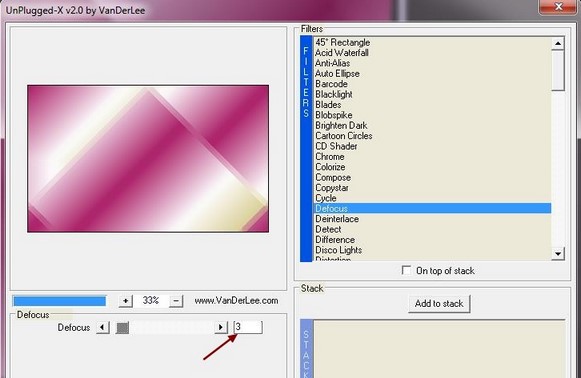
Task: Enable the On top of stack checkbox
Action: click(x=406, y=271)
